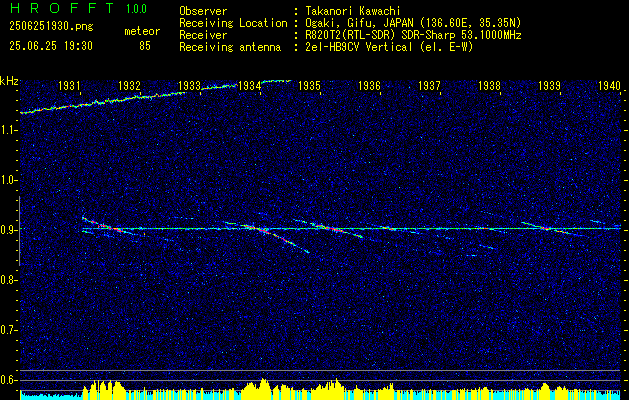Click observer name Takanori Kawachi
This screenshot has width=629, height=400.
(x=353, y=11)
